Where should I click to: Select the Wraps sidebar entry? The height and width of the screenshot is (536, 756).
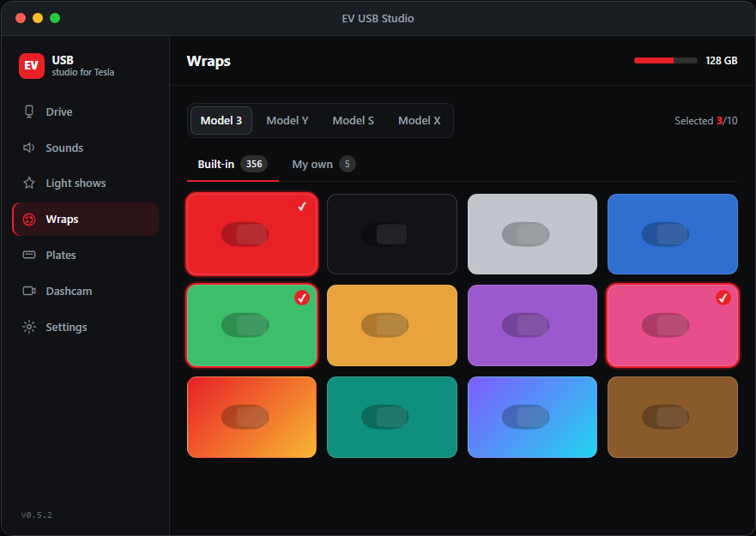point(86,220)
